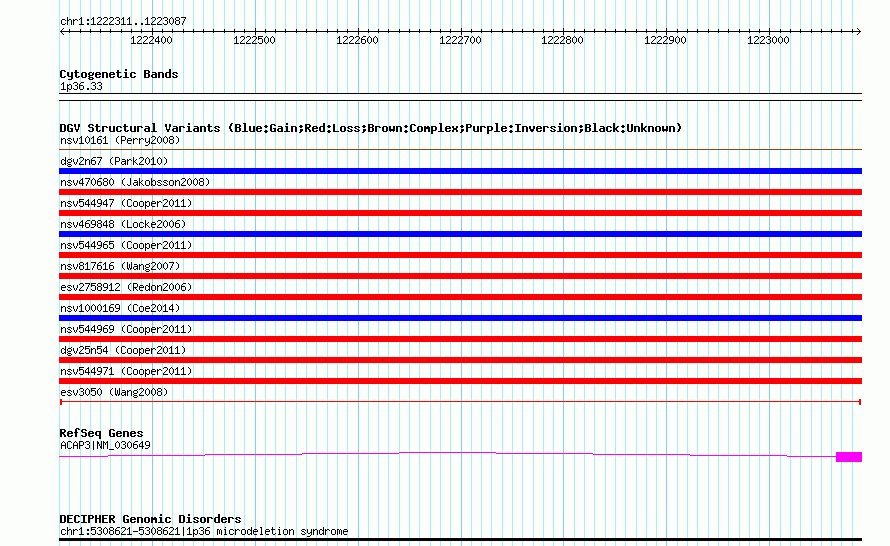Click ruler position 1222800
This screenshot has height=546, width=890.
pyautogui.click(x=562, y=40)
